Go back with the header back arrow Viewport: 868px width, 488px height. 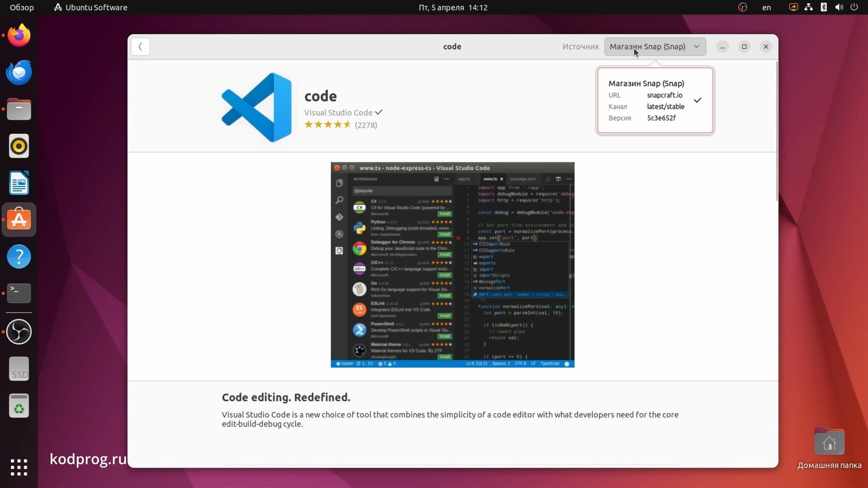141,47
